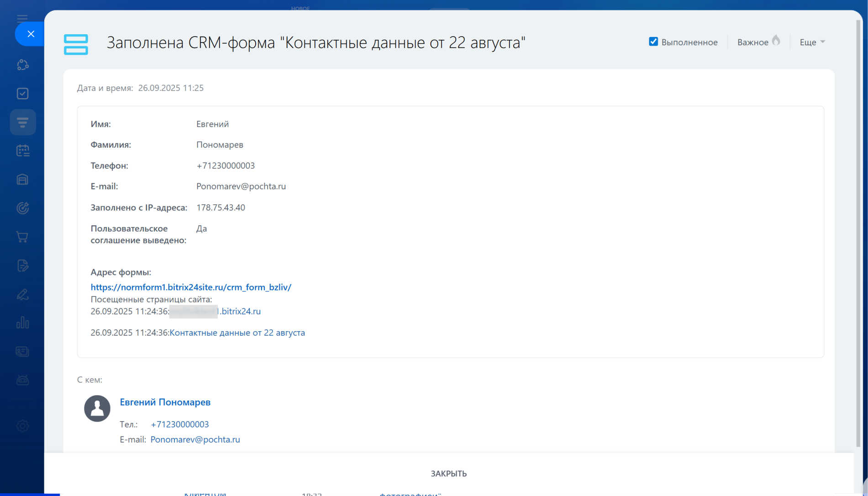Open the calendar icon in left sidebar

(x=23, y=151)
